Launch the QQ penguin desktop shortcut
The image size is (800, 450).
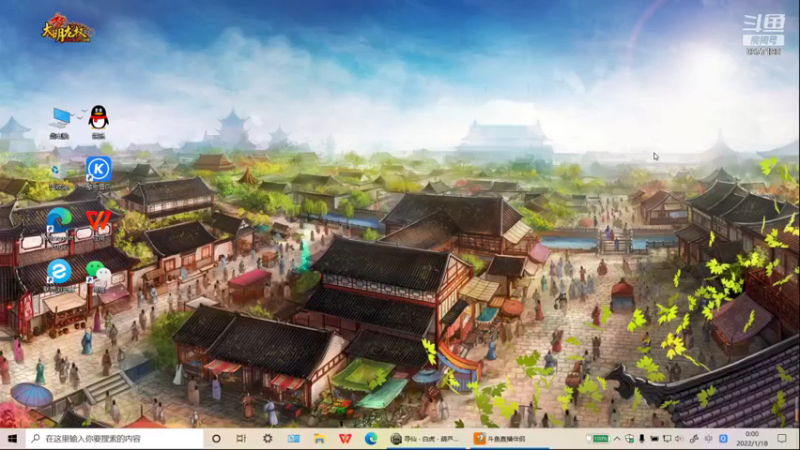[x=98, y=122]
